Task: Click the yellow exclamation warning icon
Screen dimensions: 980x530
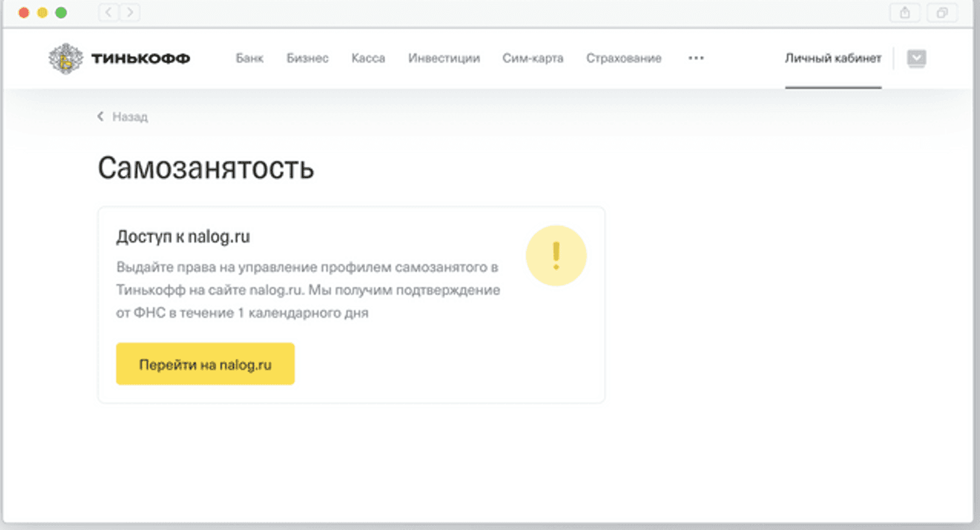Action: [556, 255]
